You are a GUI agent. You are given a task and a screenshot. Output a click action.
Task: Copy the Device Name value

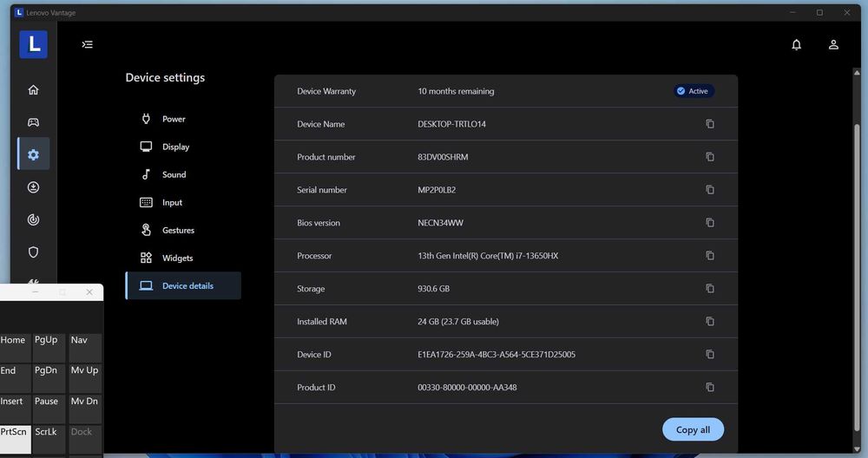point(710,124)
